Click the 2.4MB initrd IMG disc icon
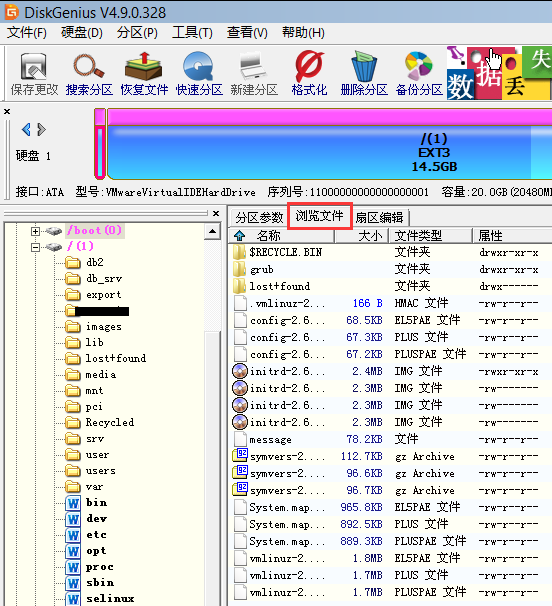 tap(240, 371)
